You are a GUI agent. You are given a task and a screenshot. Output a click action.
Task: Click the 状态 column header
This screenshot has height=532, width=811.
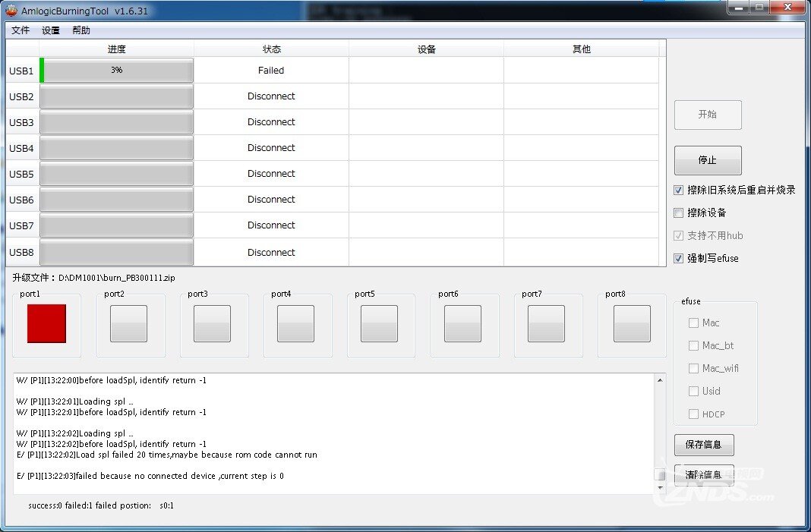pyautogui.click(x=272, y=49)
